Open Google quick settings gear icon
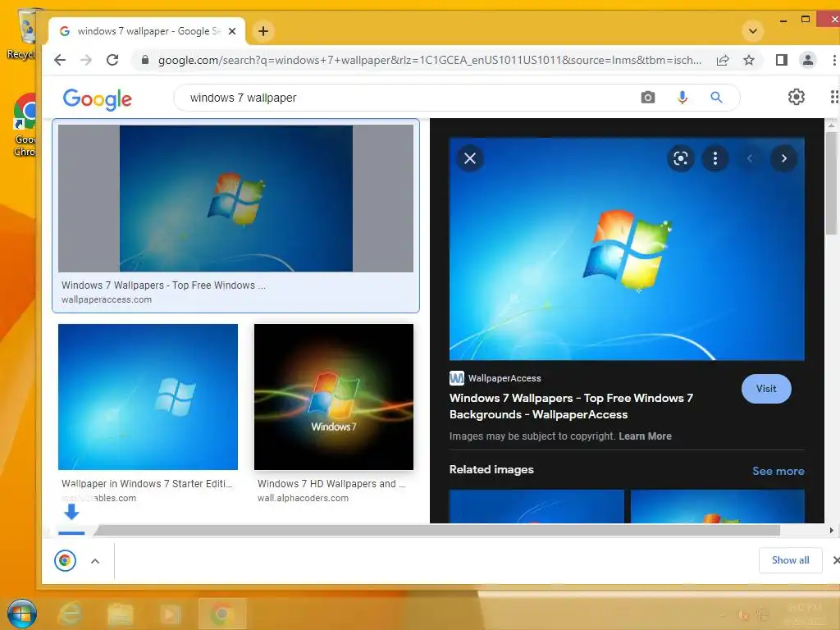 [796, 97]
